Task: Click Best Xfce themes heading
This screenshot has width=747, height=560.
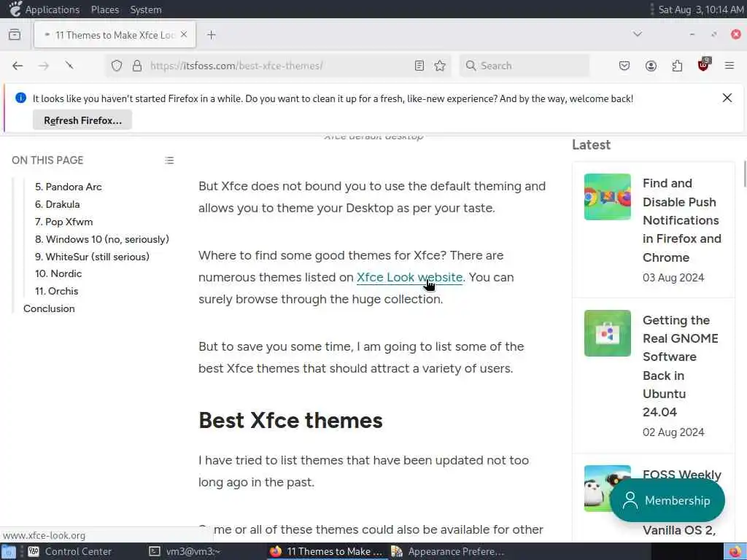Action: [290, 421]
